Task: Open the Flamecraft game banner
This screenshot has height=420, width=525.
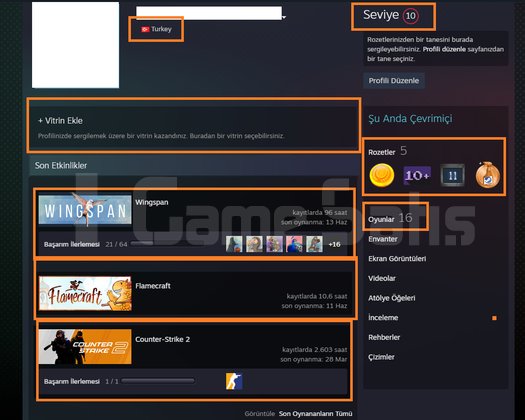Action: [x=85, y=293]
